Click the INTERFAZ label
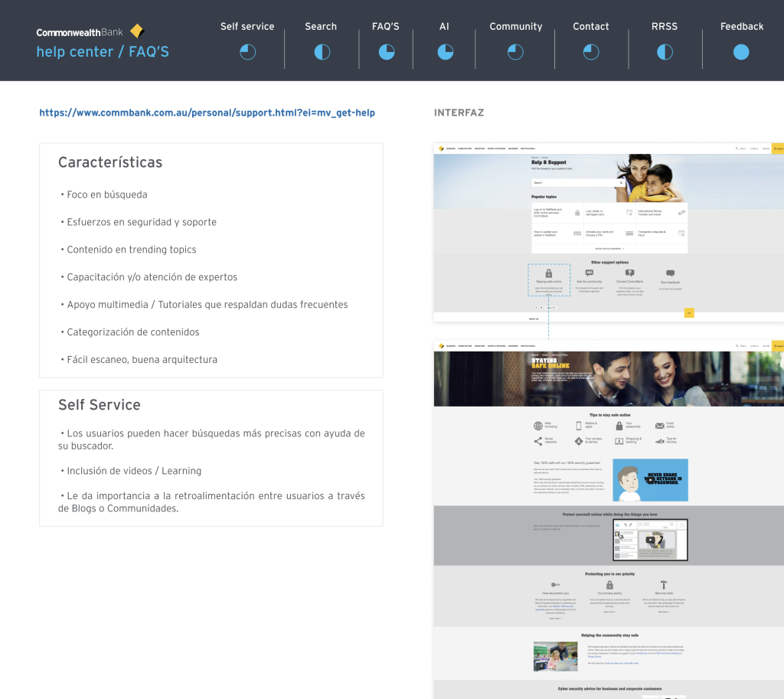The image size is (784, 699). click(459, 113)
